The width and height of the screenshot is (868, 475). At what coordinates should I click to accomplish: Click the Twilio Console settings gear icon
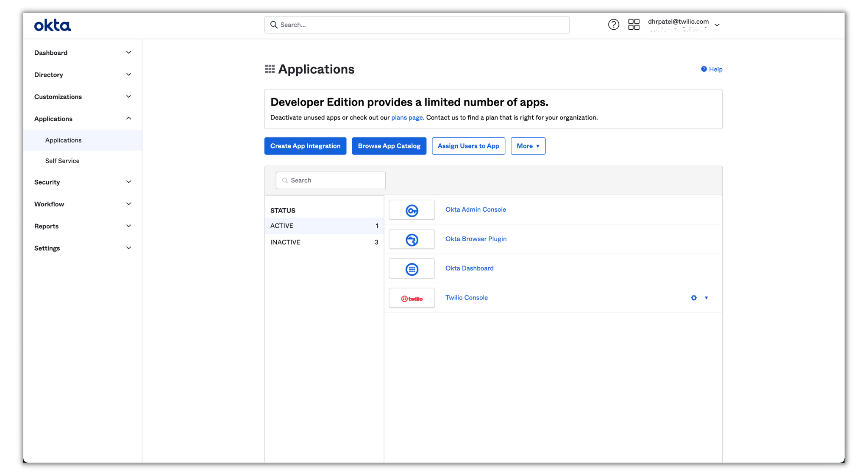(x=694, y=298)
